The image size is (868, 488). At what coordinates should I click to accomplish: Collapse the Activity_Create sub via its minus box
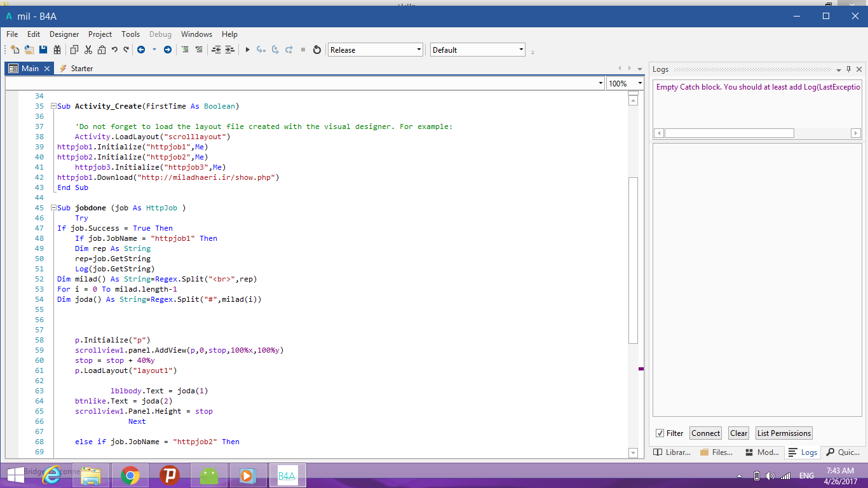[53, 105]
